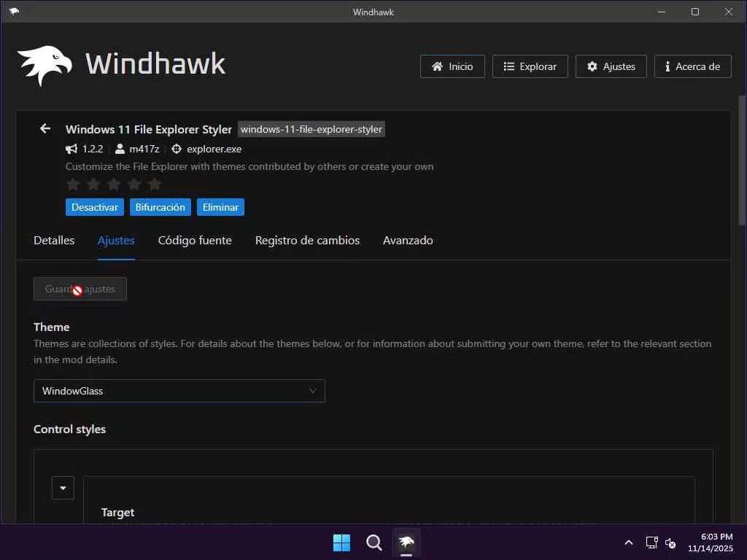Click the Bifurcación fork button
Image resolution: width=747 pixels, height=560 pixels.
[160, 207]
